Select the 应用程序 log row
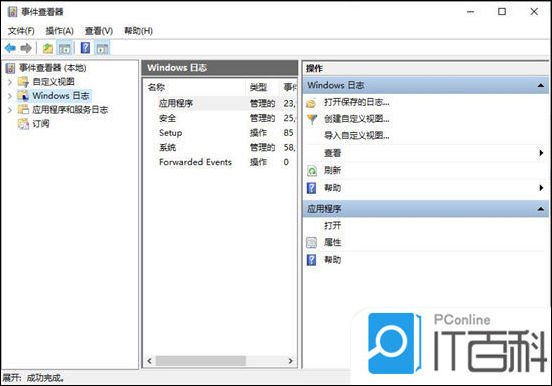The height and width of the screenshot is (386, 552). (x=221, y=103)
